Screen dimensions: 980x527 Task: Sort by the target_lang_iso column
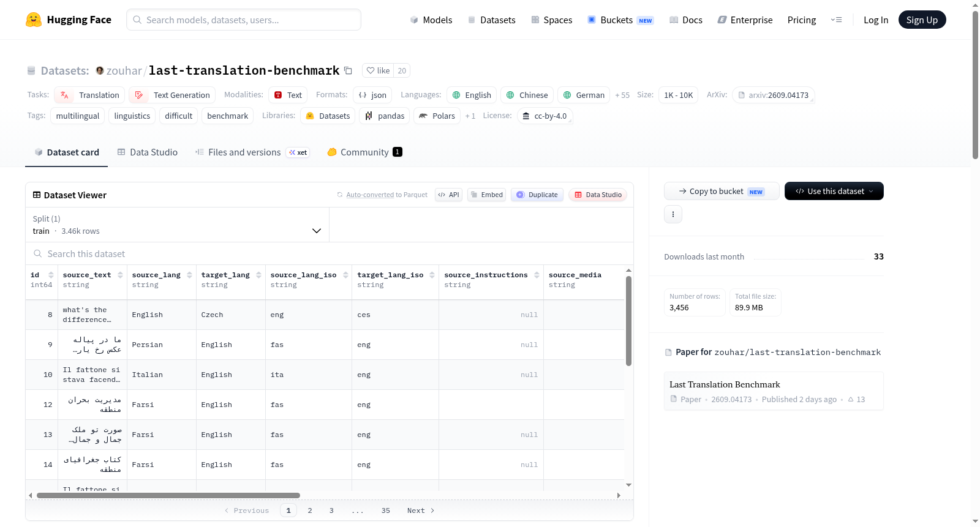coord(432,275)
